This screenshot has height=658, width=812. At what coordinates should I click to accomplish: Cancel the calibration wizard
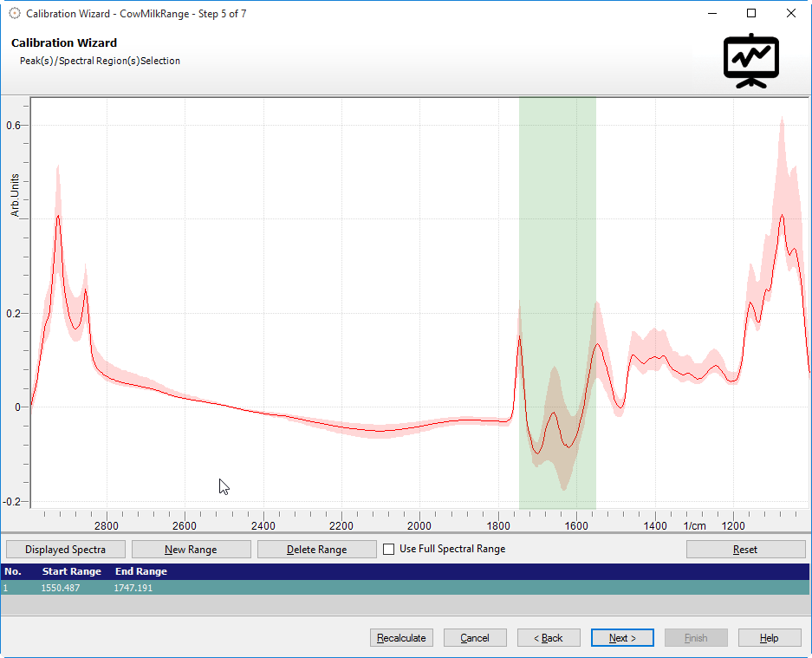475,638
